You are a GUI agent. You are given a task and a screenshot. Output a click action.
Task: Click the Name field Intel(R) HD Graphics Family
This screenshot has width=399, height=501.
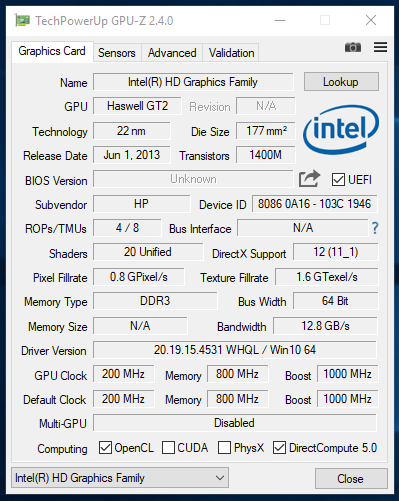[193, 82]
